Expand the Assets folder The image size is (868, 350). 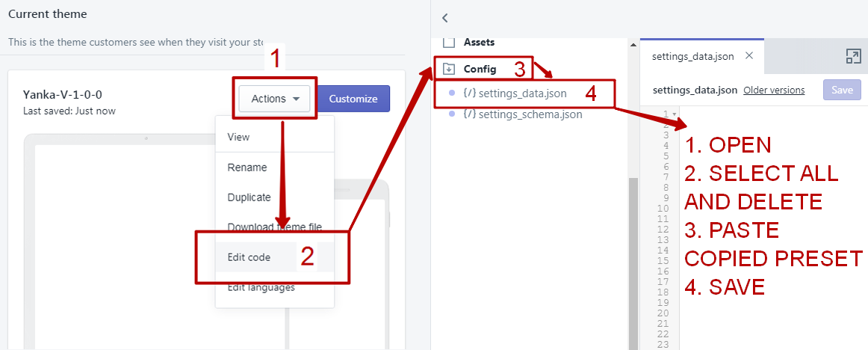[x=479, y=43]
